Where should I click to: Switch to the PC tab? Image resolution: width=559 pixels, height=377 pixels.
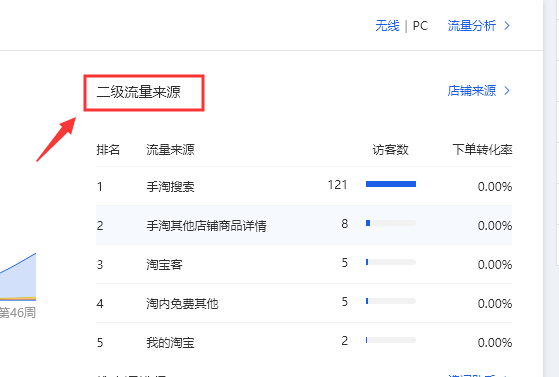(x=420, y=26)
